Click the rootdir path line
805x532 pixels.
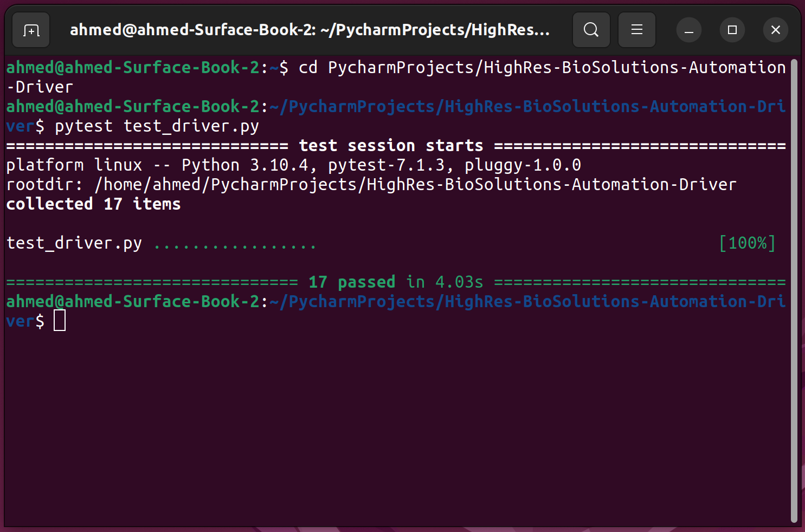click(371, 185)
